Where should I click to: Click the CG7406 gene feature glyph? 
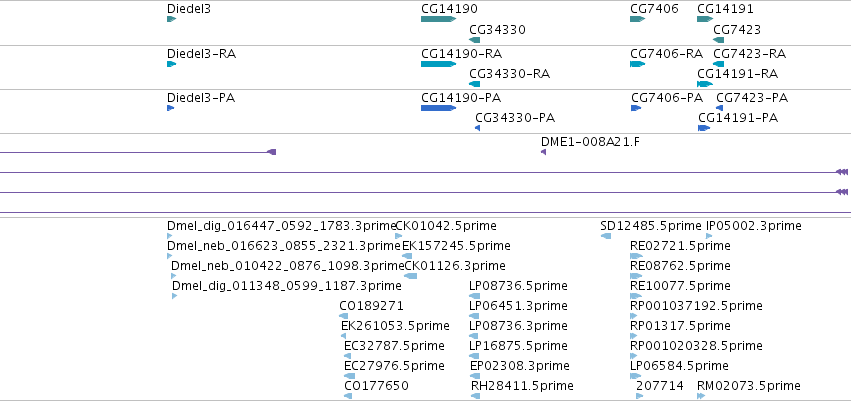[637, 19]
